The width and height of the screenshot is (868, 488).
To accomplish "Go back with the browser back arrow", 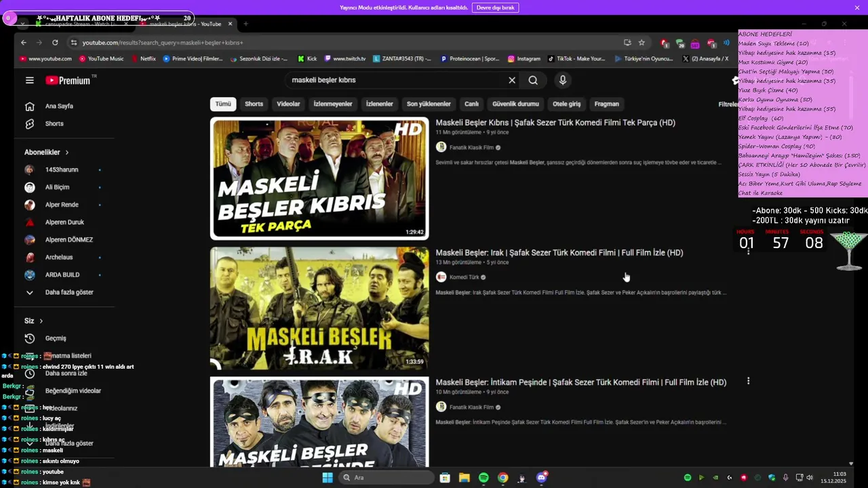I will click(x=24, y=42).
